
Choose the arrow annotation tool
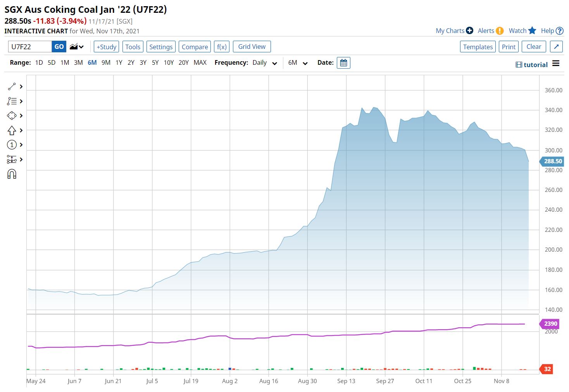click(x=12, y=130)
